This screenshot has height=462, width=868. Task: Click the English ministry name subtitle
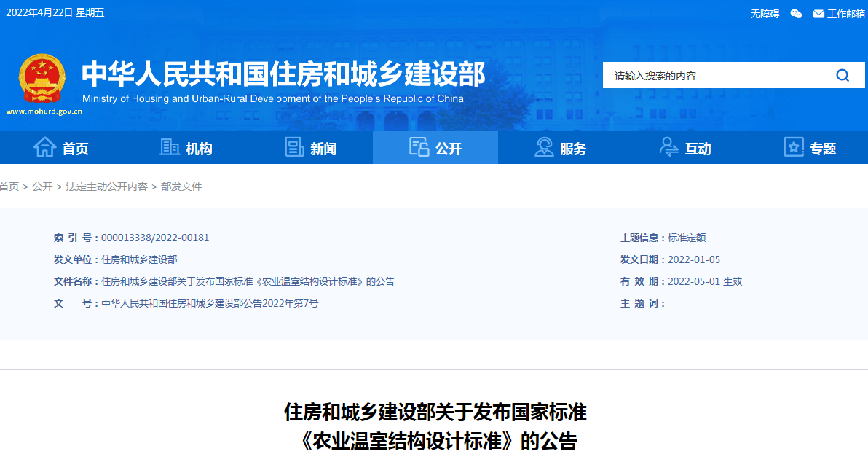click(273, 98)
